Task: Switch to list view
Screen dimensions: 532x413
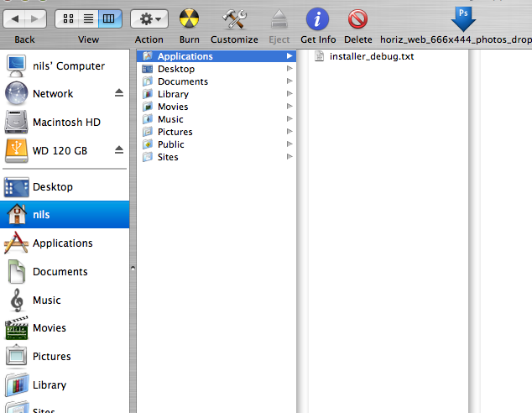Action: (88, 18)
